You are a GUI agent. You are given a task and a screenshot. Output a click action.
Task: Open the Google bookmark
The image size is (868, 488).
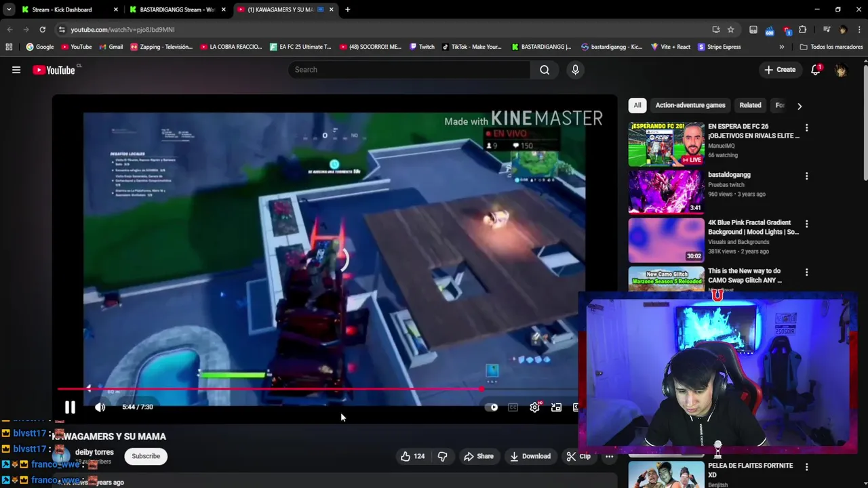click(x=40, y=47)
